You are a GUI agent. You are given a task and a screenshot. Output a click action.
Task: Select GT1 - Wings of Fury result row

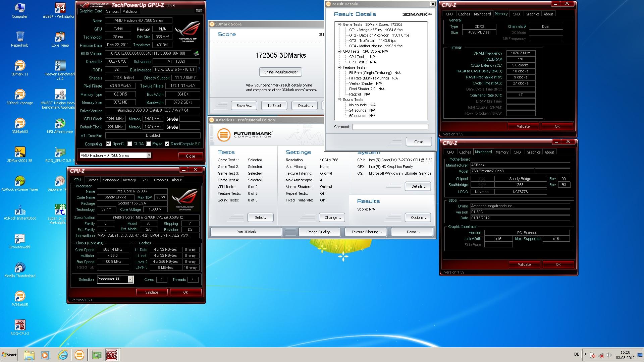click(376, 30)
